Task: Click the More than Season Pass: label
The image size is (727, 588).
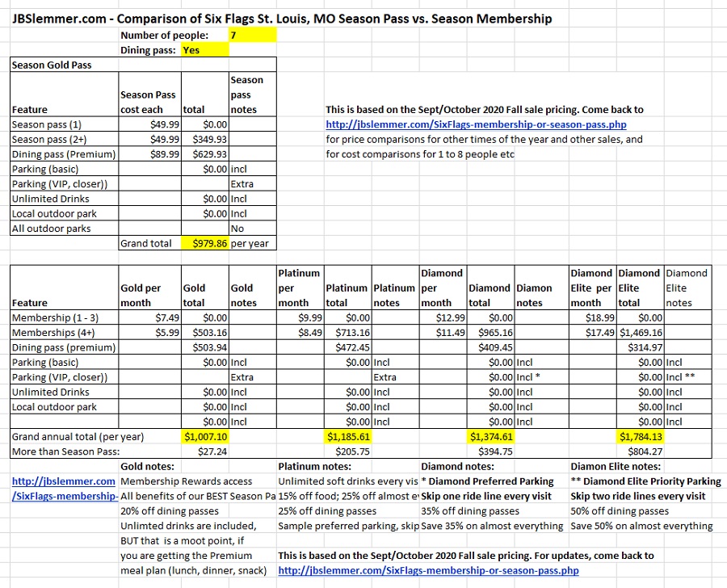Action: [65, 451]
